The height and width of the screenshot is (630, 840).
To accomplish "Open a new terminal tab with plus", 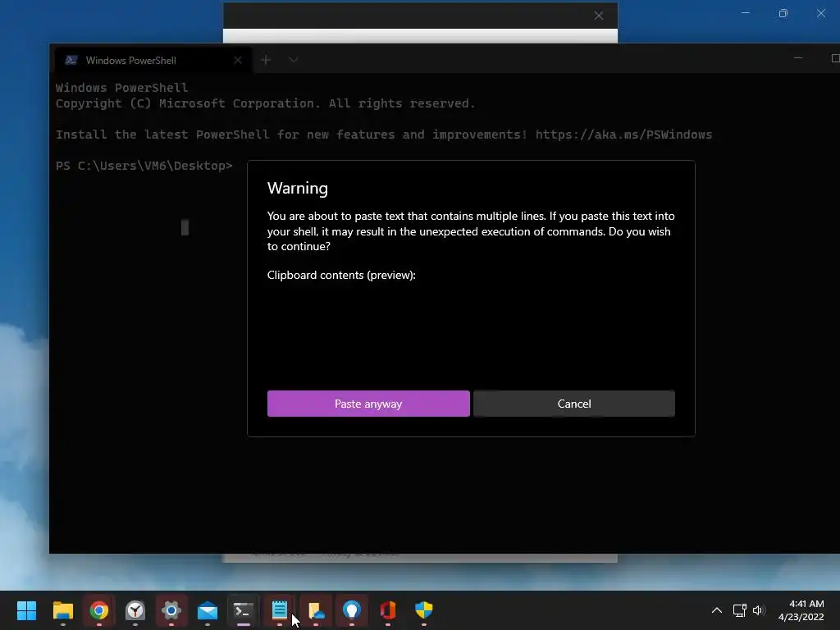I will [x=266, y=60].
